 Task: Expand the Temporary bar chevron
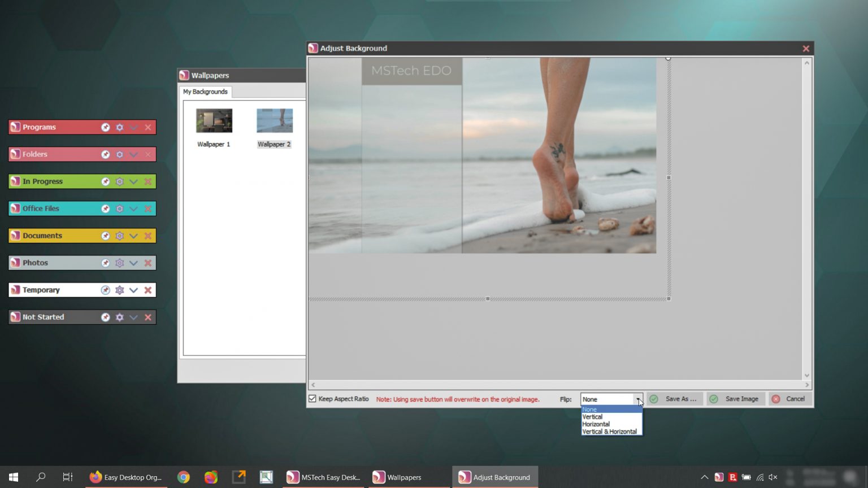134,290
